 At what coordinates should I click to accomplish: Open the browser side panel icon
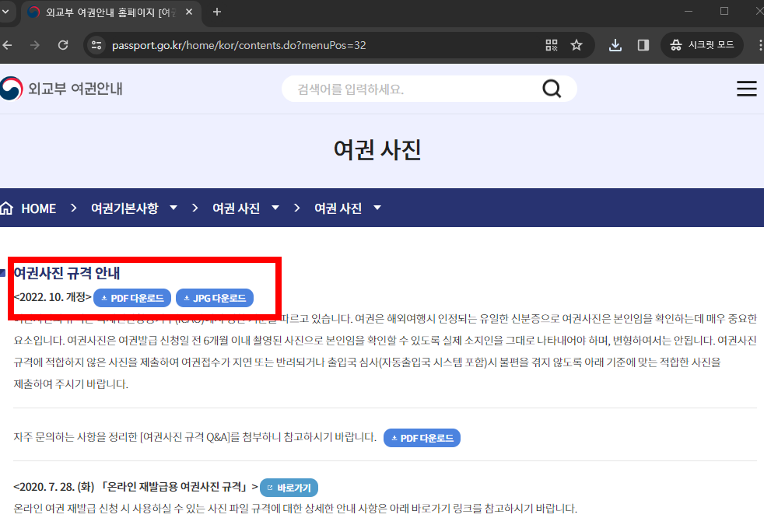[643, 45]
